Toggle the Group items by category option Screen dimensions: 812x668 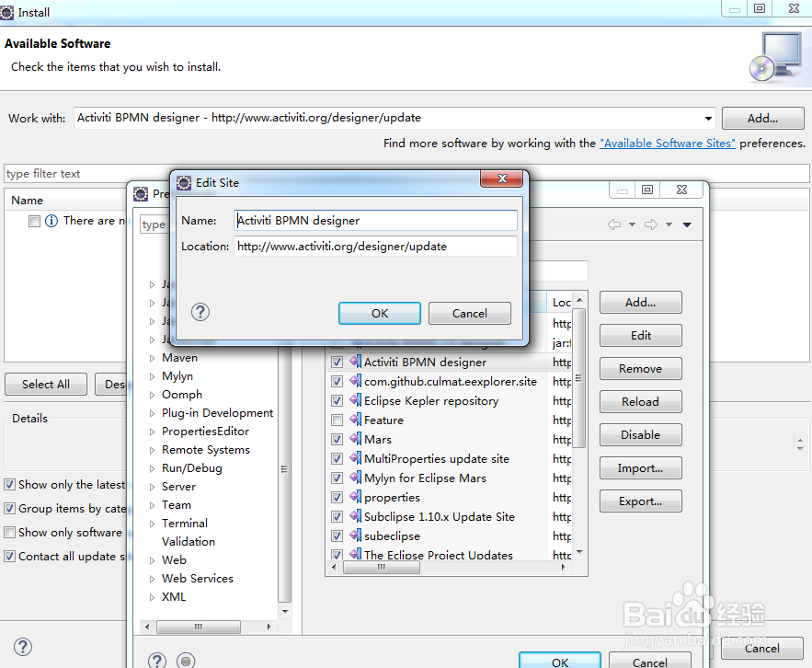click(x=8, y=508)
